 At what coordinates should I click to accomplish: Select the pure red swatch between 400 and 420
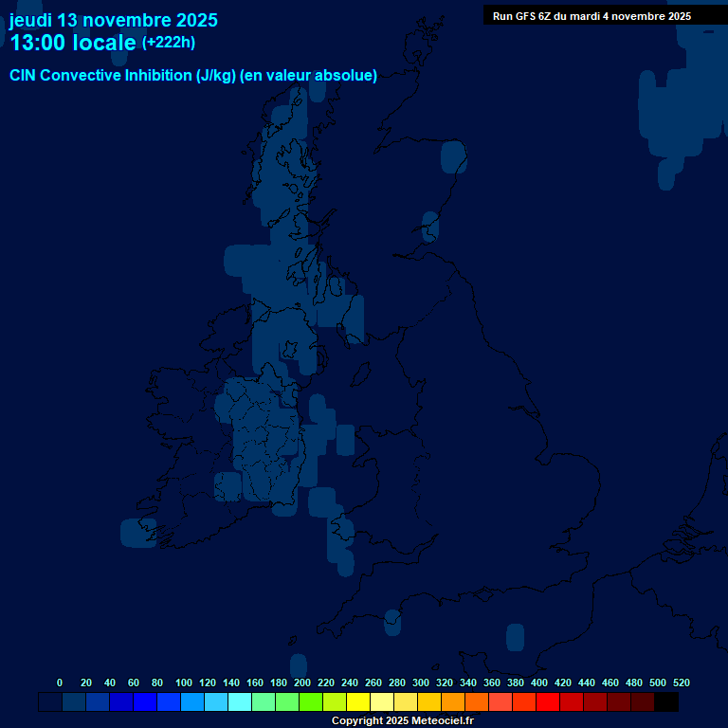point(548,702)
